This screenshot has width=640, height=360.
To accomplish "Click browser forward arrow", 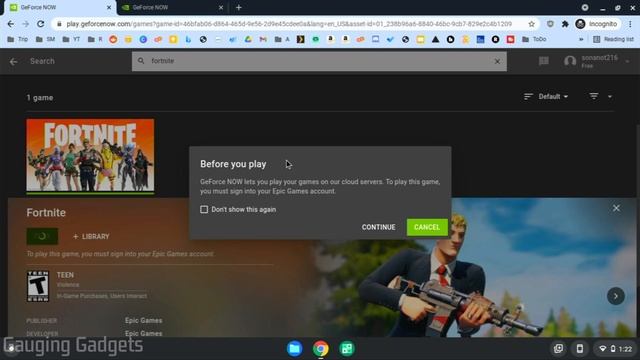I will pyautogui.click(x=25, y=24).
